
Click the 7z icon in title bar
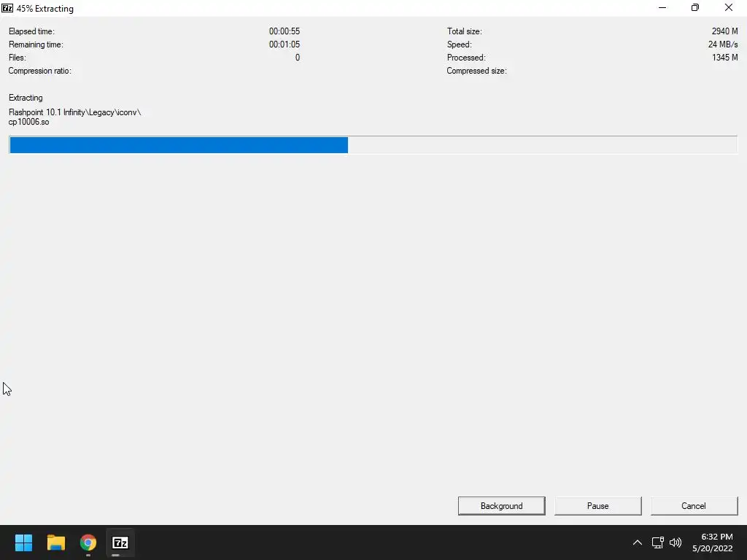[x=7, y=8]
